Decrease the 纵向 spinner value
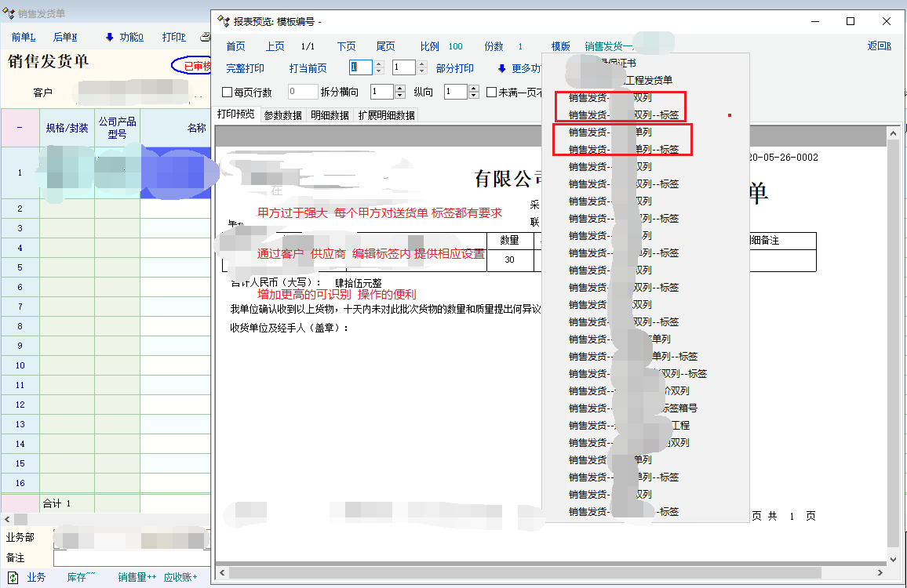 click(474, 96)
